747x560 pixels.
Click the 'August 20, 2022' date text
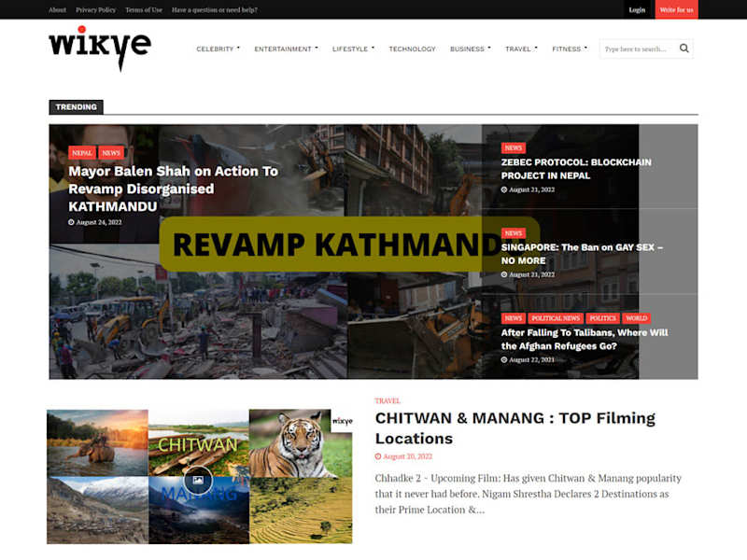(408, 456)
